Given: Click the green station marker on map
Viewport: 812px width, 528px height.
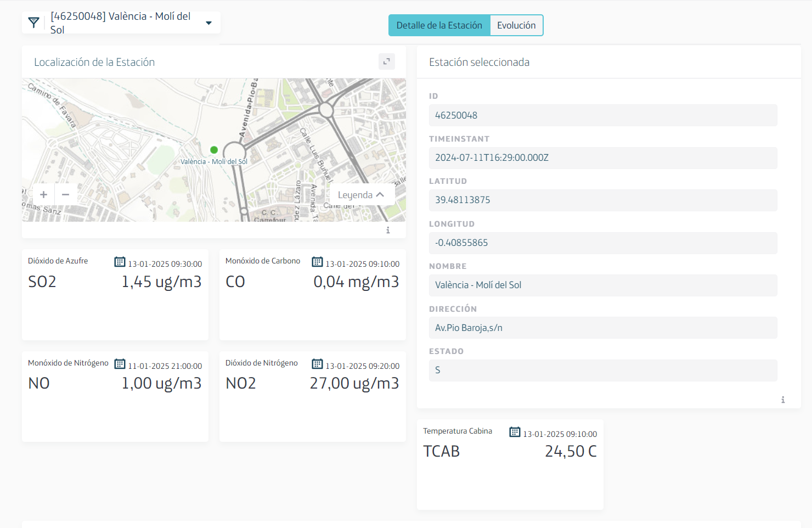Looking at the screenshot, I should coord(214,150).
